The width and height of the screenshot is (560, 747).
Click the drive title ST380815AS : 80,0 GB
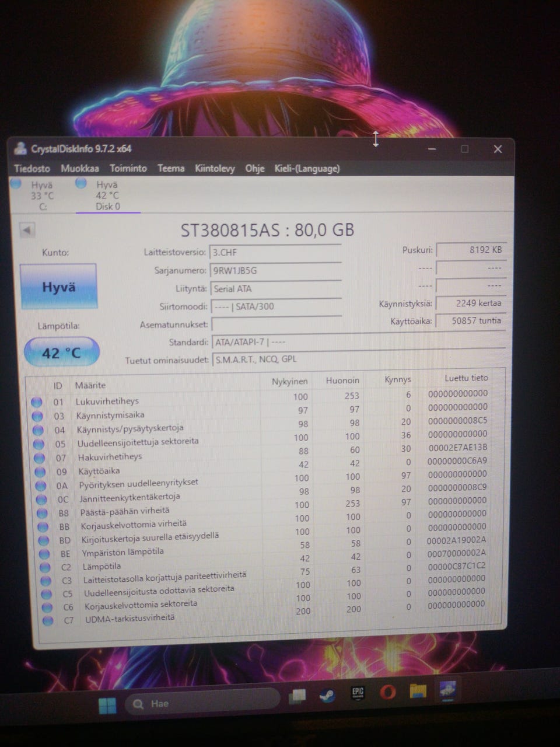[x=267, y=230]
